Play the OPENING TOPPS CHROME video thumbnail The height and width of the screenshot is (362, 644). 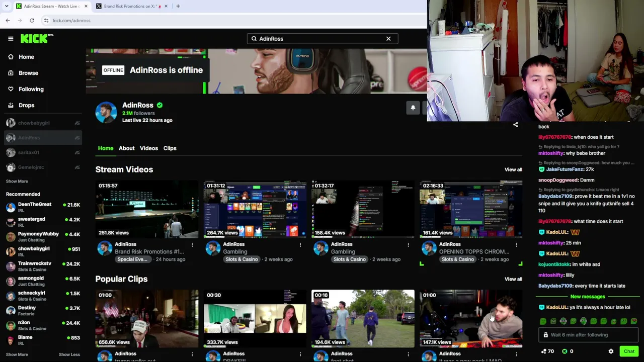point(471,209)
